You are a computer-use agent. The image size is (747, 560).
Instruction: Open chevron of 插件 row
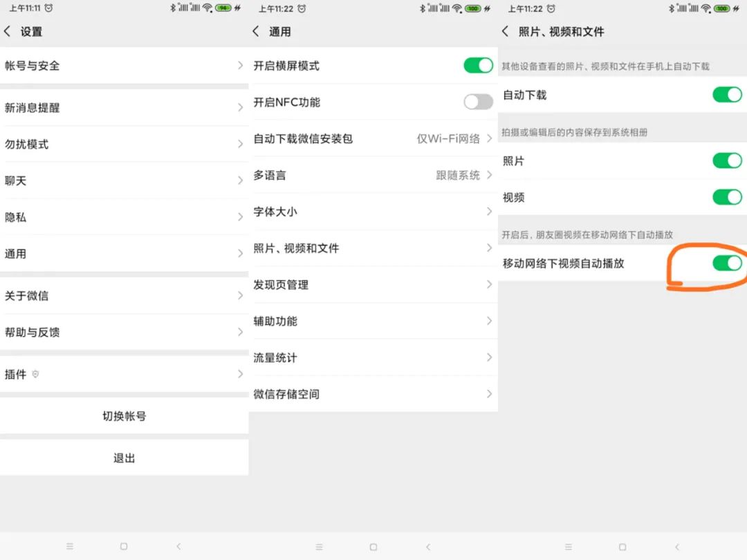coord(240,374)
